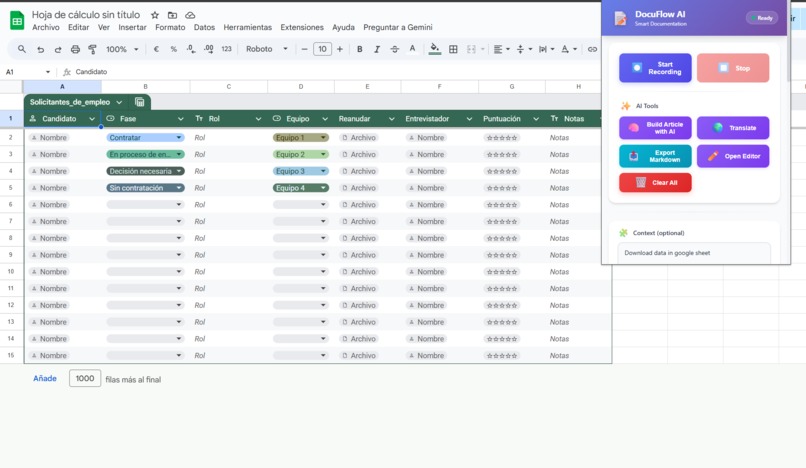This screenshot has width=806, height=468.
Task: Insert a link
Action: 592,49
